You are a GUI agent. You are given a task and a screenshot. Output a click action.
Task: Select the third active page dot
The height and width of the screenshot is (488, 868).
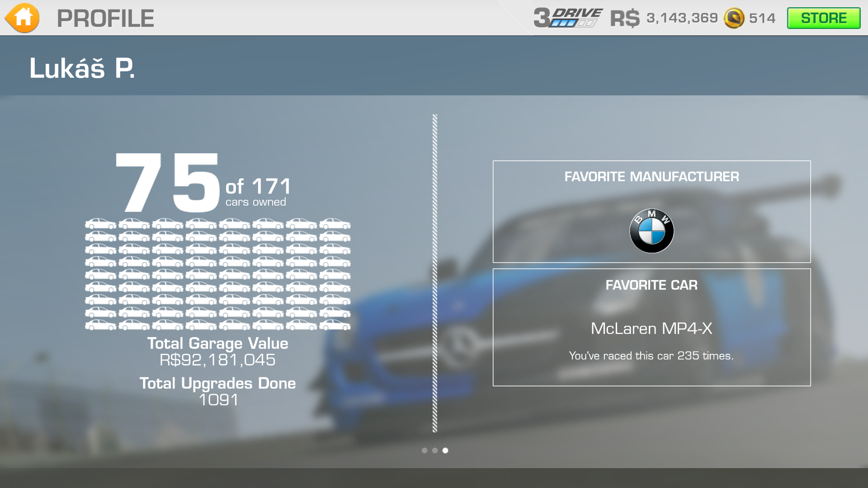(x=445, y=450)
